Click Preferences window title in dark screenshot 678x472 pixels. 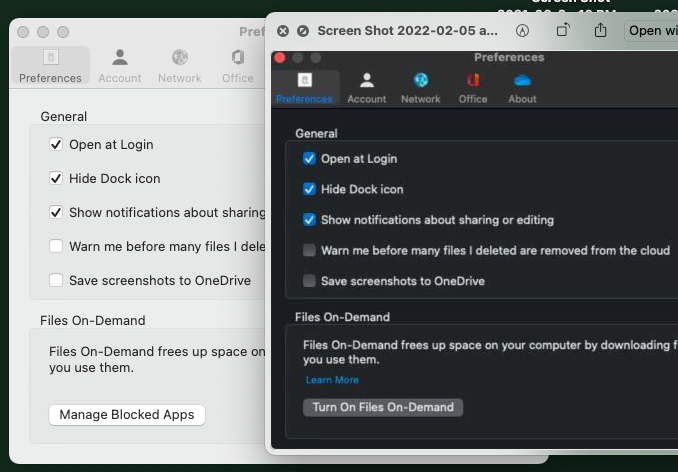pos(509,57)
